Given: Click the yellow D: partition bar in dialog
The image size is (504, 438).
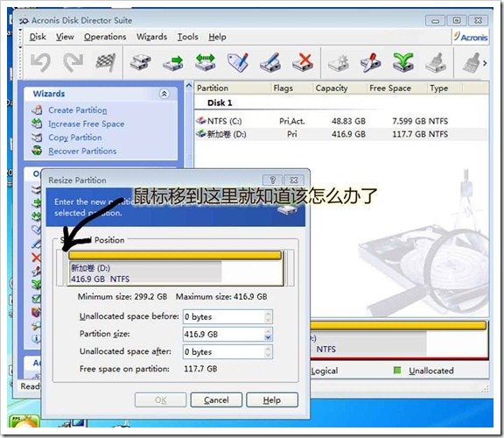Looking at the screenshot, I should pyautogui.click(x=175, y=256).
